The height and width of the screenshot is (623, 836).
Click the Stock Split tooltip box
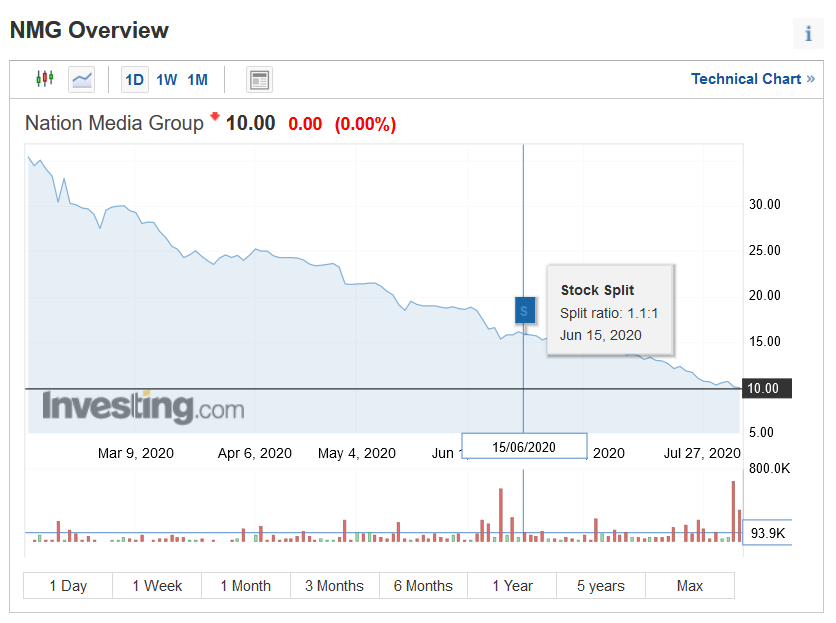pos(610,310)
